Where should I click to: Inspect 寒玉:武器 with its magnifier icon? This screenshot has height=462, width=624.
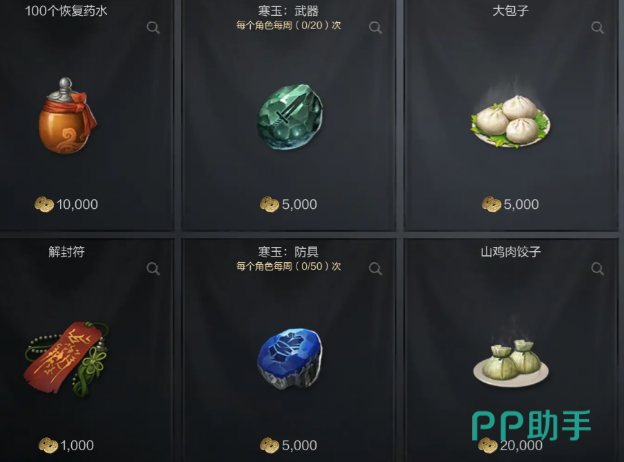(375, 28)
